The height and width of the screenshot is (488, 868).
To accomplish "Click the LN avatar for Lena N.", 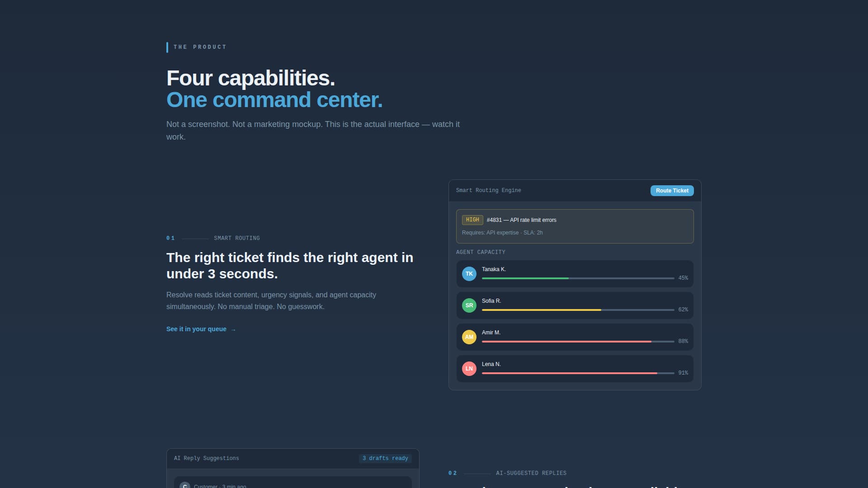I will [469, 369].
